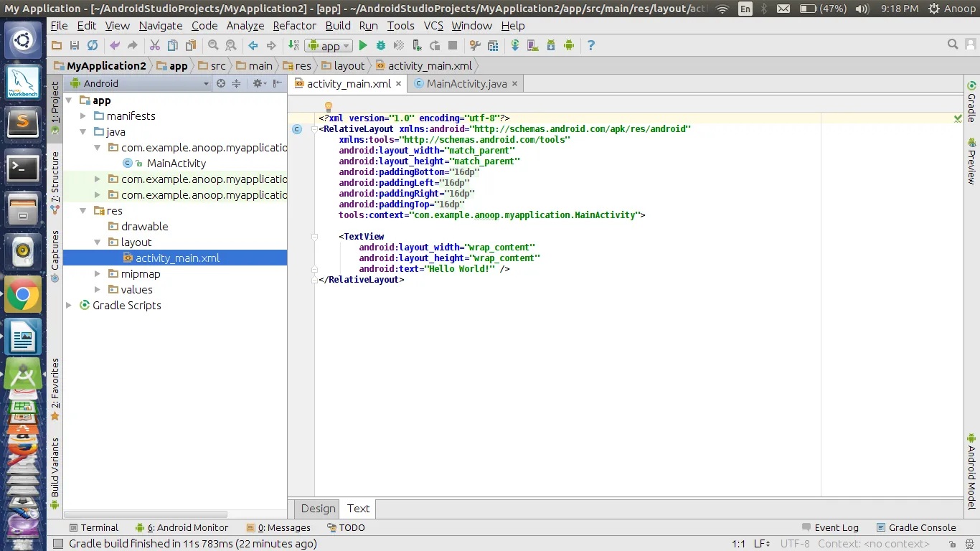Click the Synchronize refresh icon in toolbar

pos(93,45)
